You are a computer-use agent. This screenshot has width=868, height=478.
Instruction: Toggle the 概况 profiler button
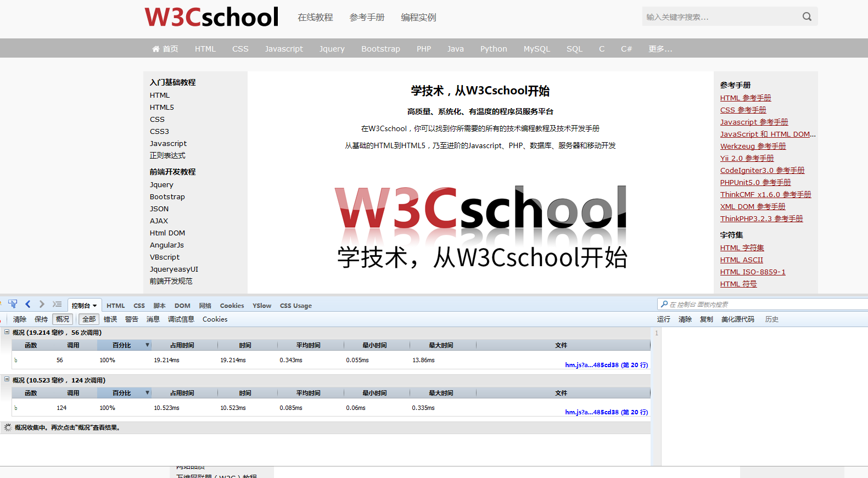coord(63,319)
